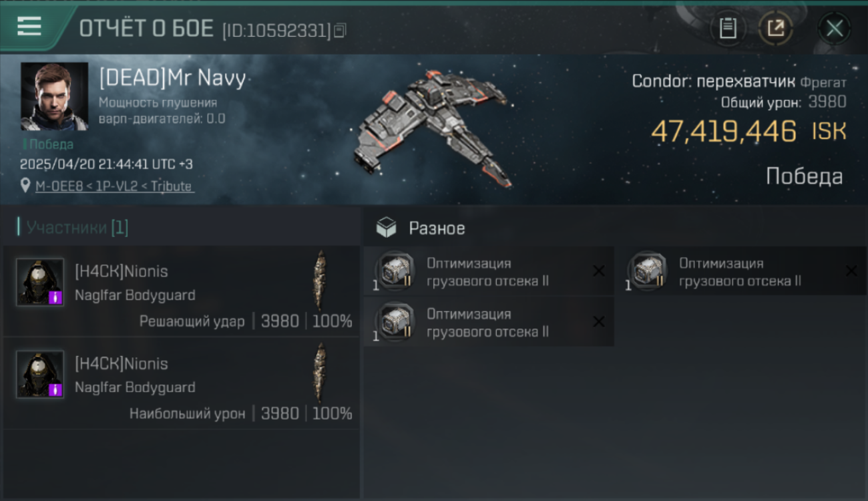Close the battle report window
868x501 pixels.
(x=835, y=29)
